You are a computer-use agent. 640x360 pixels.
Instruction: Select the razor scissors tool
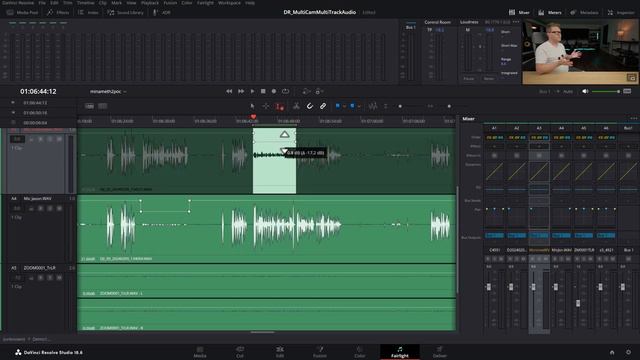pyautogui.click(x=296, y=106)
